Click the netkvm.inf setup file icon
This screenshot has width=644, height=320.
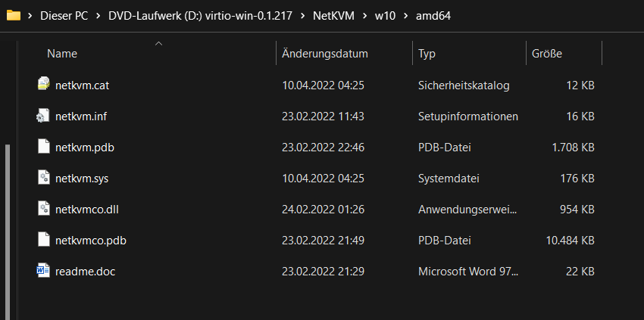pos(43,116)
